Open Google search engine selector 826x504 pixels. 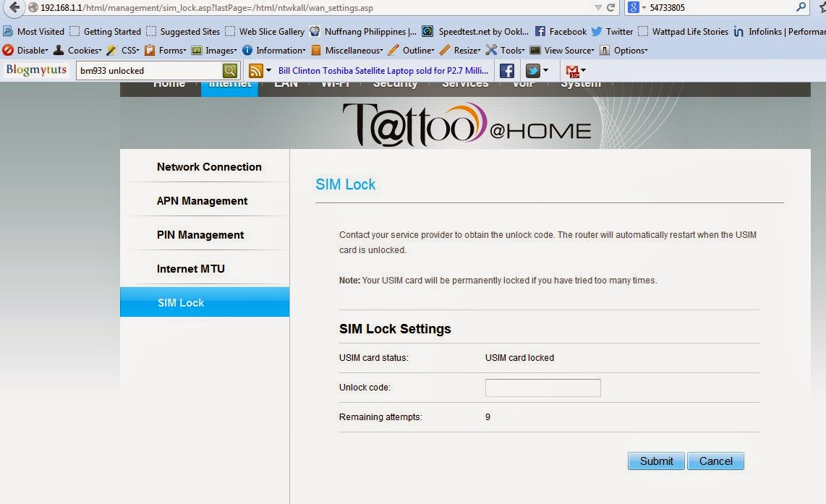(x=636, y=7)
